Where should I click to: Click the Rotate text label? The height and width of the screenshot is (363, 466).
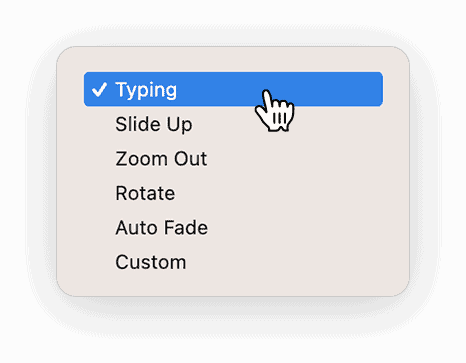point(145,193)
